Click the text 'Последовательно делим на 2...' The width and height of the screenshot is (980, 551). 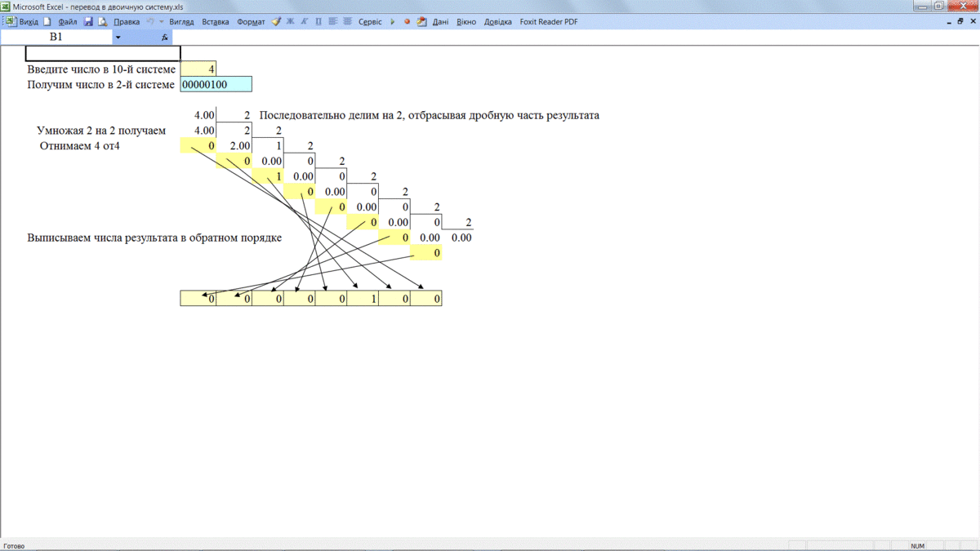[429, 115]
